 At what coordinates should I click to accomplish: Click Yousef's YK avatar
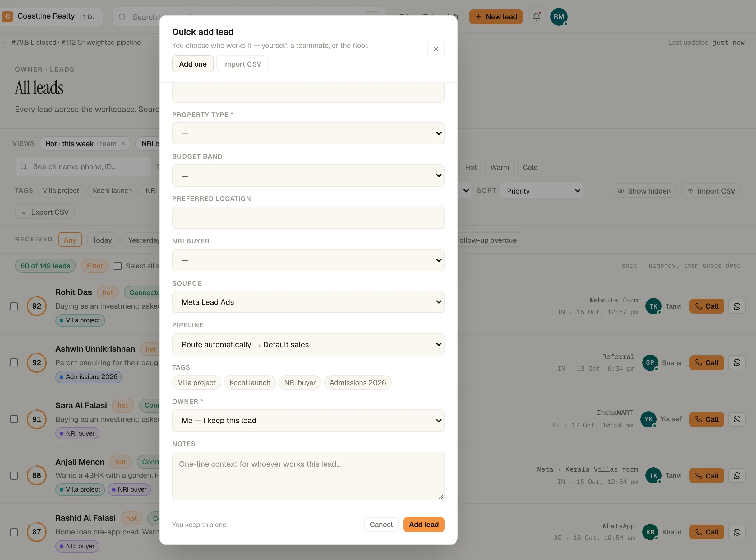coord(648,419)
